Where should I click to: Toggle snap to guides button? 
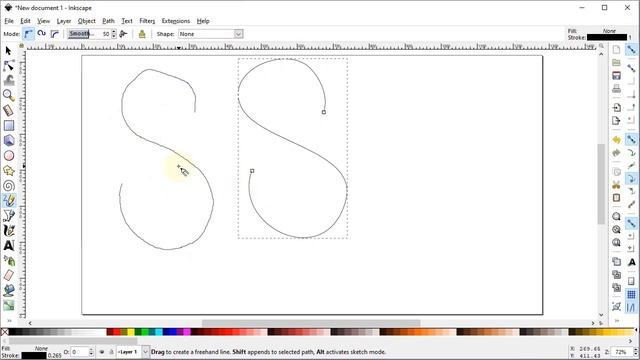[x=631, y=307]
